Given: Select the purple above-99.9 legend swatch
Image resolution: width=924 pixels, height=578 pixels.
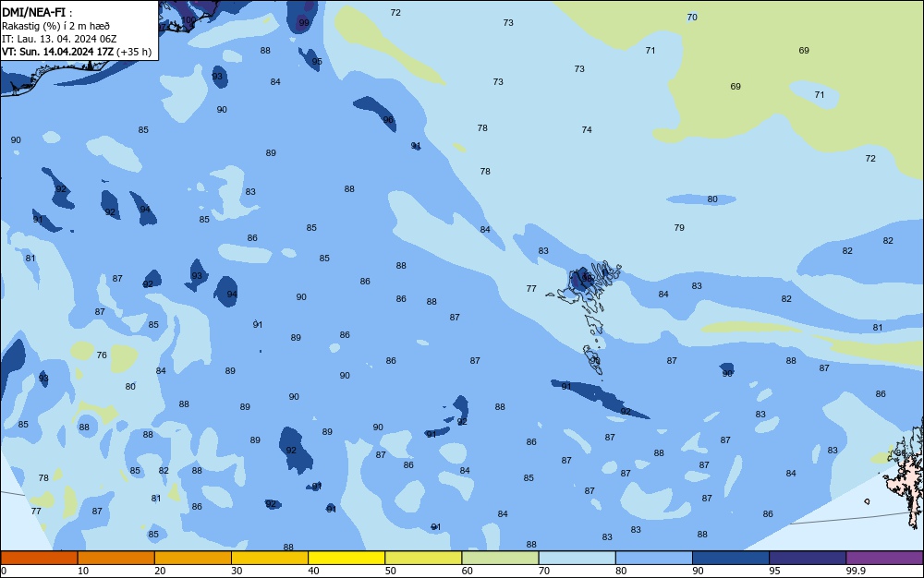Looking at the screenshot, I should [884, 558].
